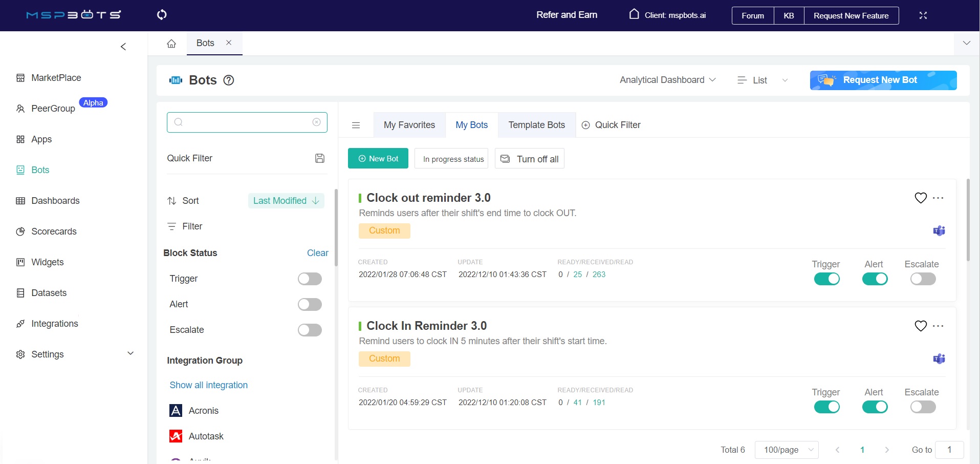Click Show all integration link
This screenshot has width=980, height=464.
tap(208, 385)
